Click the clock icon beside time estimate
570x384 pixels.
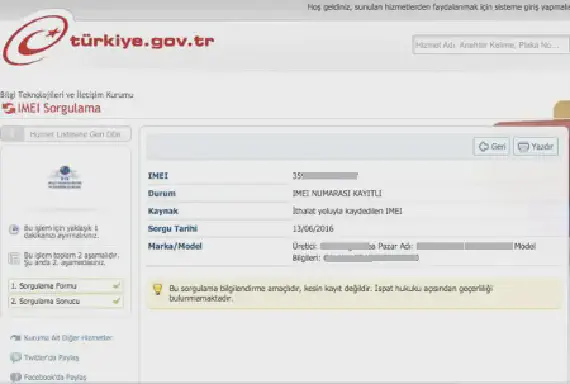pyautogui.click(x=14, y=230)
